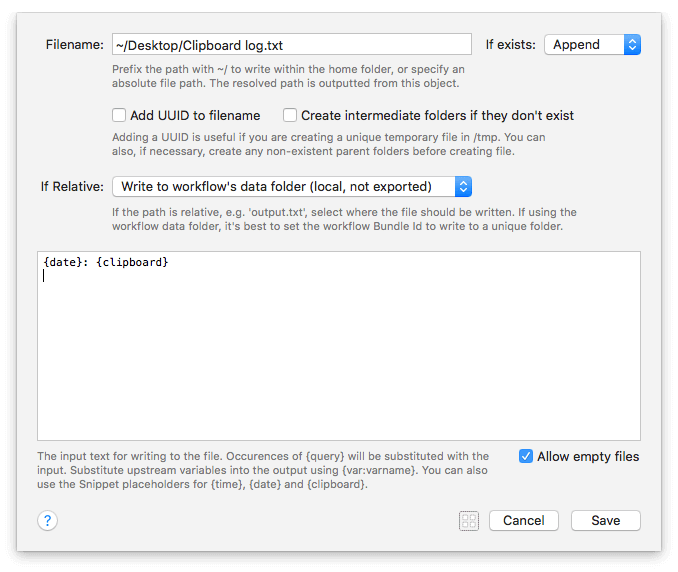The height and width of the screenshot is (572, 678).
Task: Click the Save button
Action: click(x=606, y=521)
